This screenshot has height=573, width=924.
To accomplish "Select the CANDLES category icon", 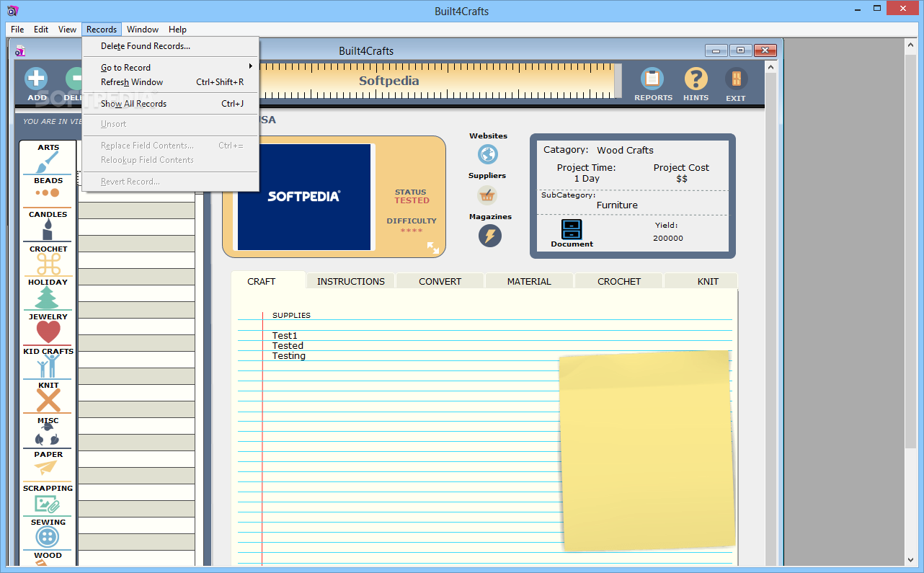I will point(48,230).
